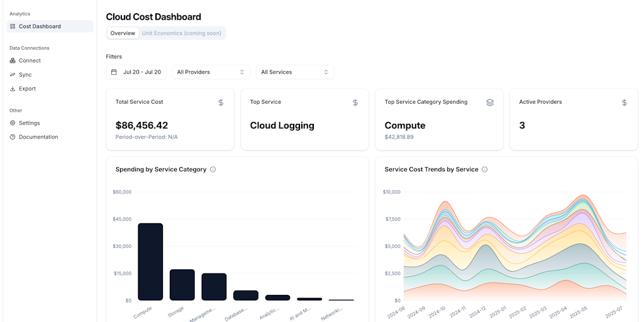Click the $45,000 y-axis label
The height and width of the screenshot is (322, 644).
122,219
